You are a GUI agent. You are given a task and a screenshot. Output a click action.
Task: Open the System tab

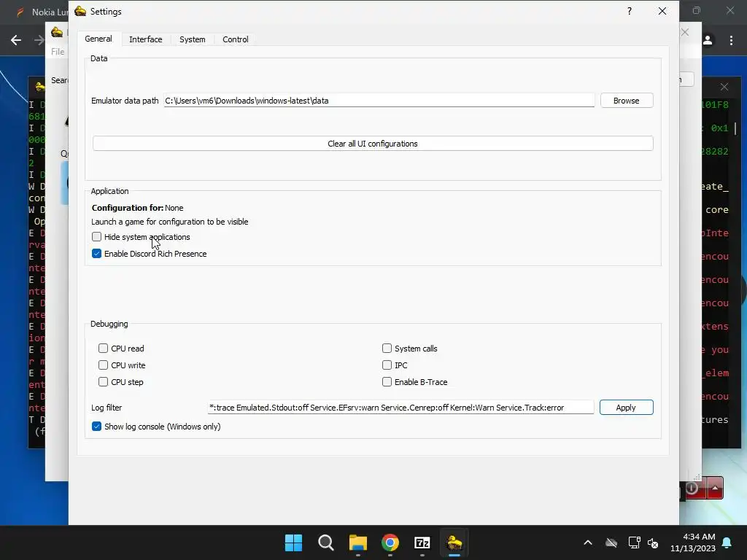[192, 39]
